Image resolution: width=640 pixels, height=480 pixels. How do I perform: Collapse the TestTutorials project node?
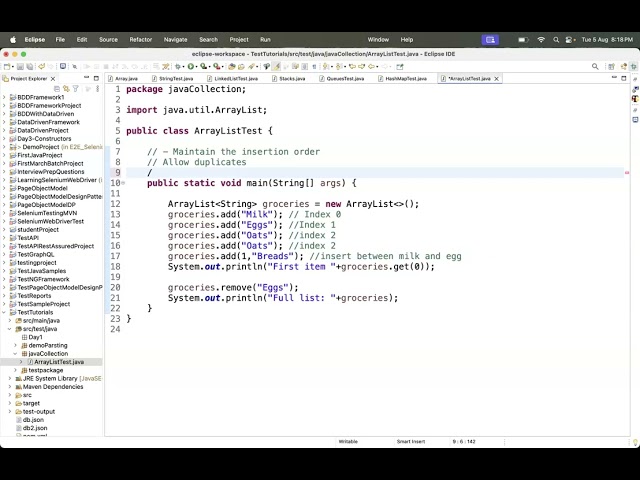pyautogui.click(x=4, y=312)
